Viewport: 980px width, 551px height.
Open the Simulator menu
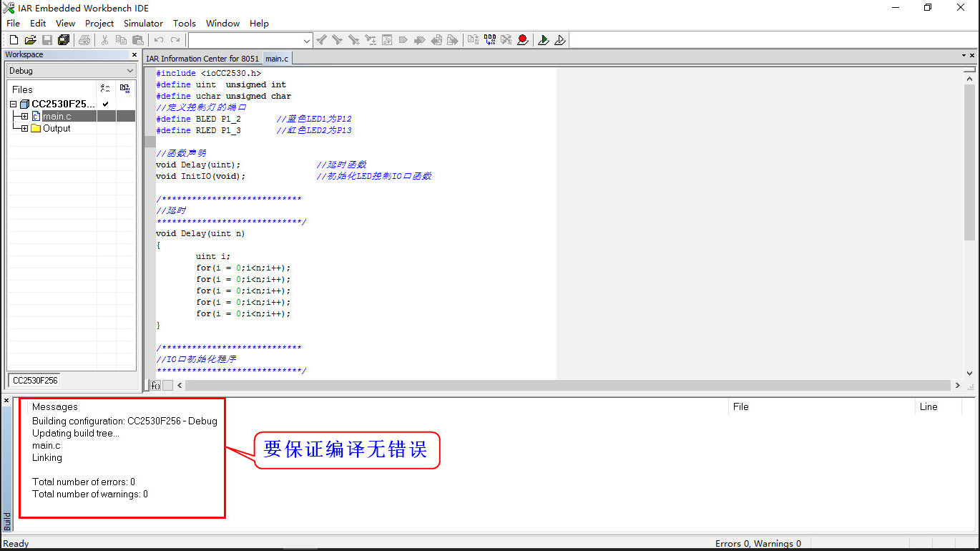click(143, 24)
